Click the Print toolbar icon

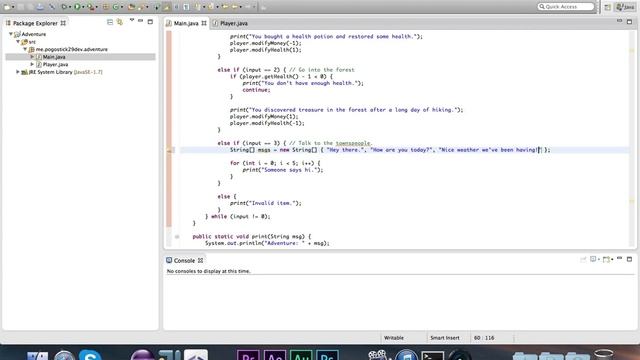(40, 7)
